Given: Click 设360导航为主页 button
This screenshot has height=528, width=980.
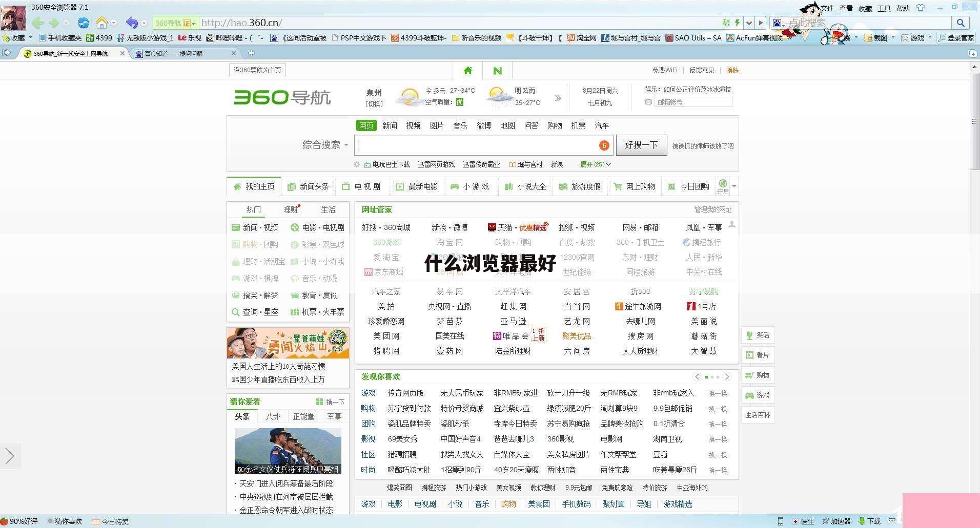Looking at the screenshot, I should [257, 70].
